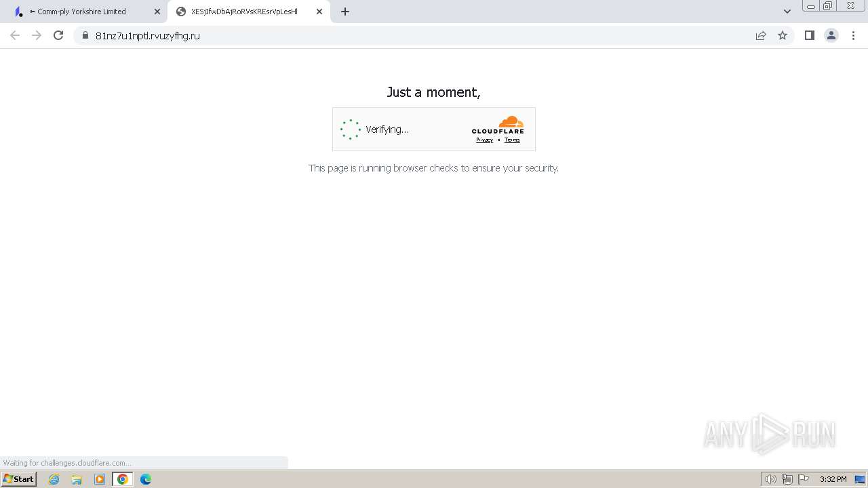Image resolution: width=868 pixels, height=488 pixels.
Task: Open a new tab
Action: tap(345, 12)
